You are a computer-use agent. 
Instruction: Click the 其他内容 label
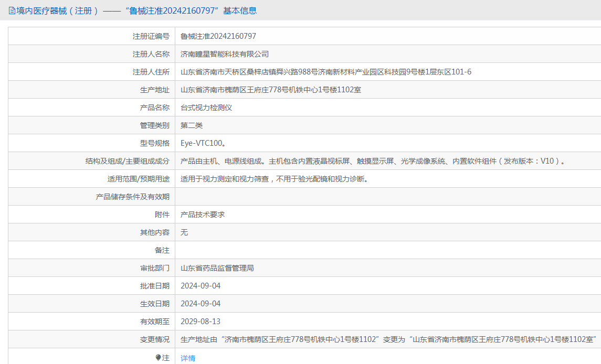click(x=155, y=232)
